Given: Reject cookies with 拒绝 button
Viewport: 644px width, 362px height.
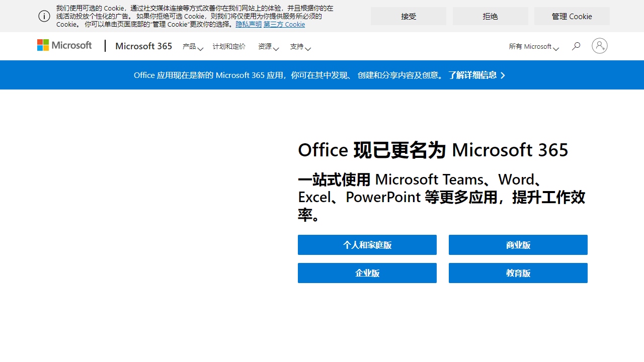Looking at the screenshot, I should pos(491,16).
